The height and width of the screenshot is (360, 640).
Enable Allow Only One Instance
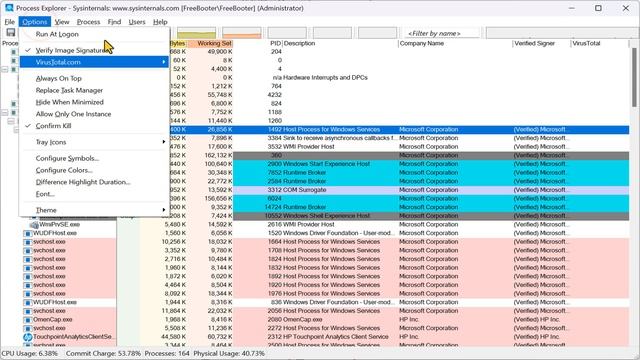coord(94,114)
